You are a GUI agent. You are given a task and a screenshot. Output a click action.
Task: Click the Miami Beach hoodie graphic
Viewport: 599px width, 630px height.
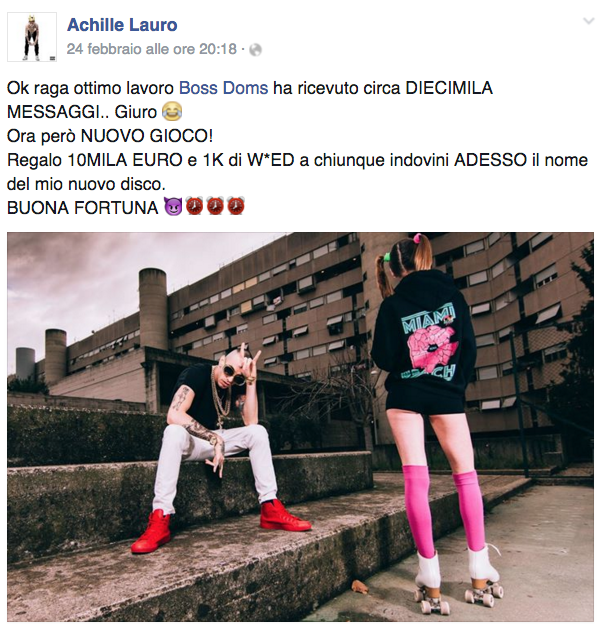pyautogui.click(x=430, y=344)
